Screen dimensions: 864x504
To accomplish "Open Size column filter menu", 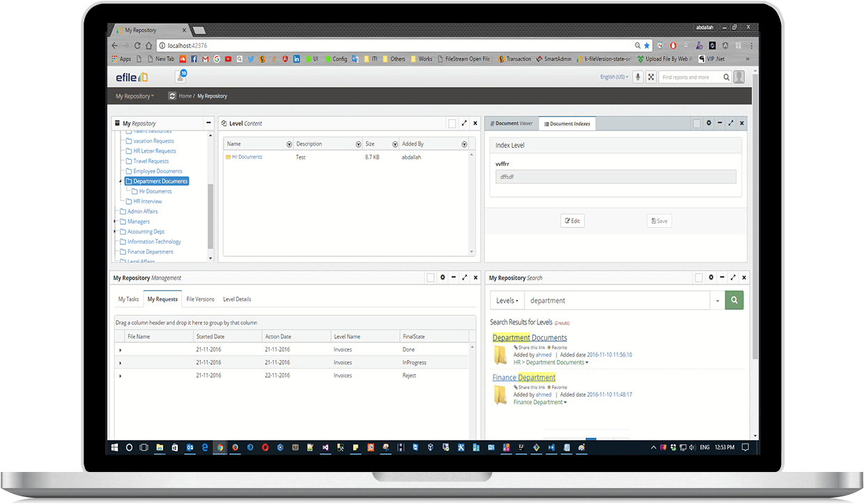I will [x=395, y=144].
